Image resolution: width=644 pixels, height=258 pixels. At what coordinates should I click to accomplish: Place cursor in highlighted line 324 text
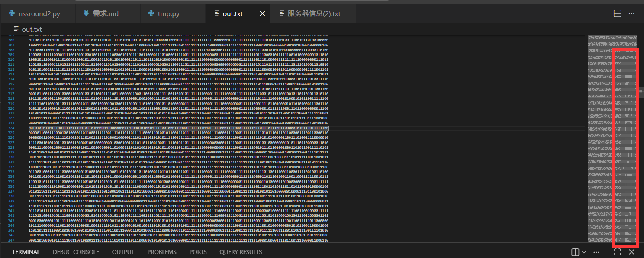click(x=179, y=128)
